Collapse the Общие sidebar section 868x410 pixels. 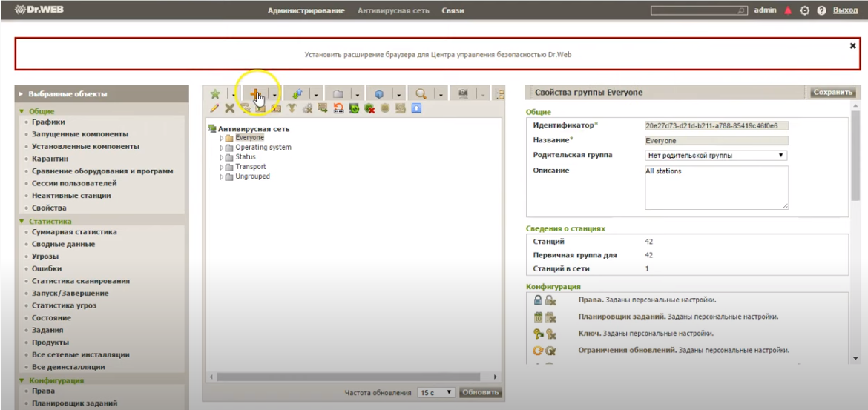(x=22, y=111)
